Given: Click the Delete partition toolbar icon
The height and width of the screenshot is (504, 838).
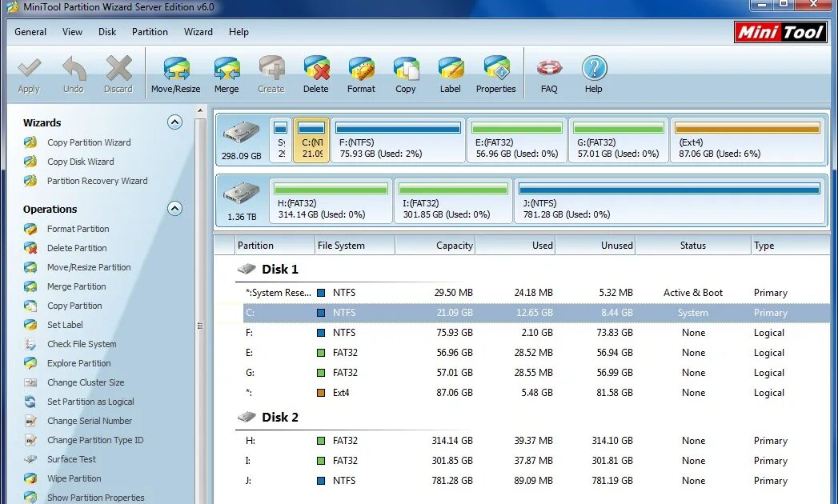Looking at the screenshot, I should 316,69.
